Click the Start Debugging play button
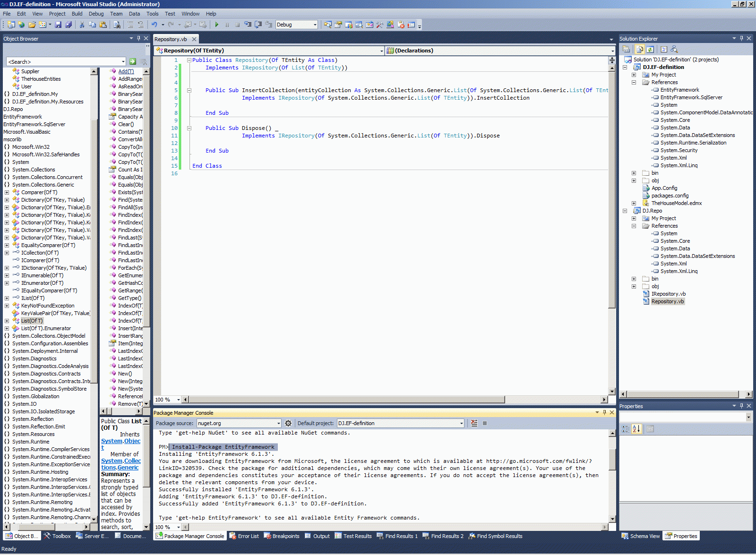This screenshot has height=555, width=756. [x=216, y=25]
